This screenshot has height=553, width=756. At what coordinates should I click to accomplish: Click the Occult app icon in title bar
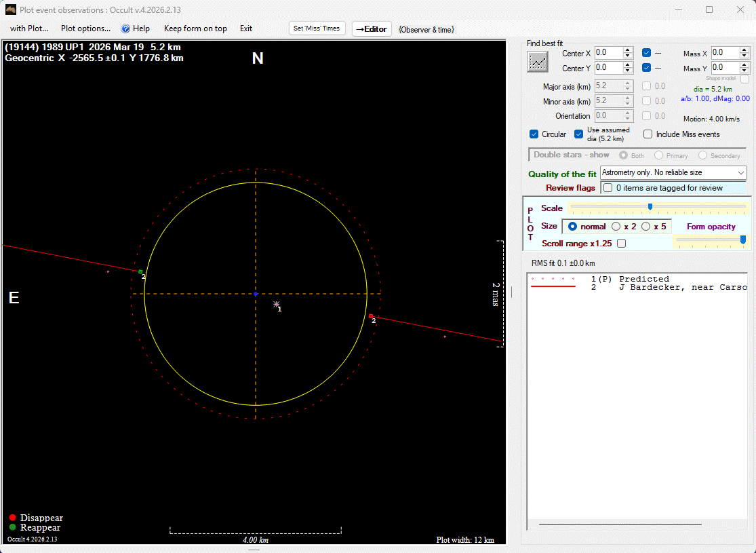10,10
